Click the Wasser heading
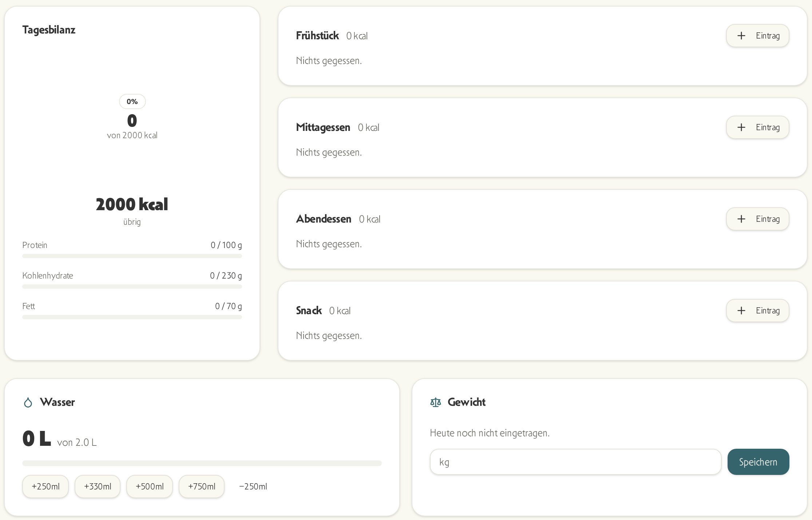 coord(58,402)
